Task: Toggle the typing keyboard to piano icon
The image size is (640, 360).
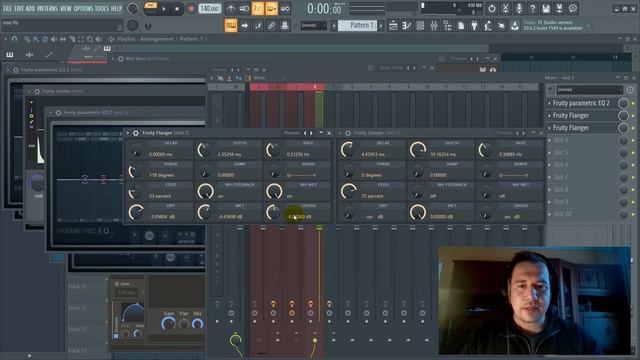Action: [x=231, y=26]
